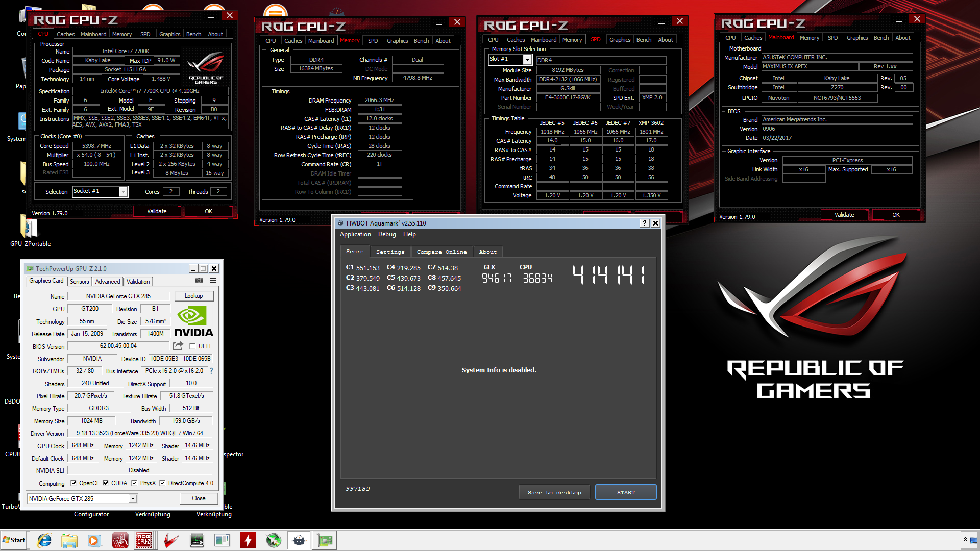Open the Validation tab in GPU-Z

click(138, 281)
